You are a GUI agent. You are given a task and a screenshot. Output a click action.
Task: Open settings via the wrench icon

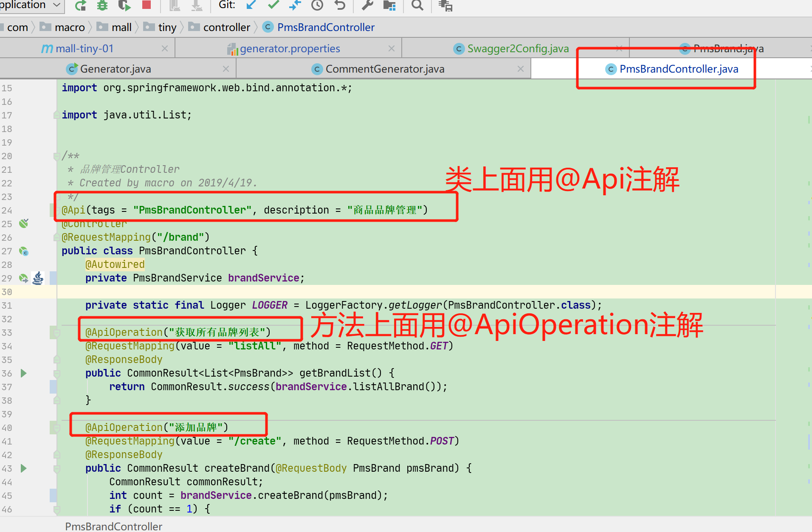[367, 5]
